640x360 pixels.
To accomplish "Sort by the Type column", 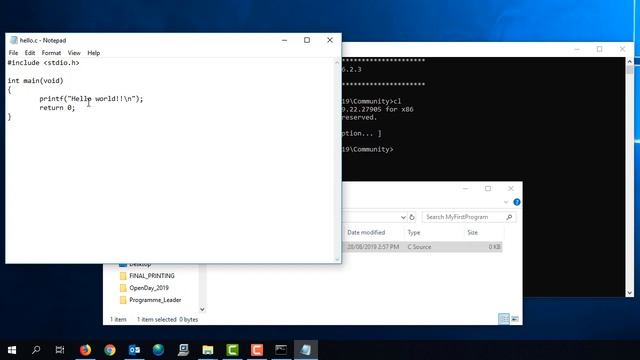I will [413, 233].
